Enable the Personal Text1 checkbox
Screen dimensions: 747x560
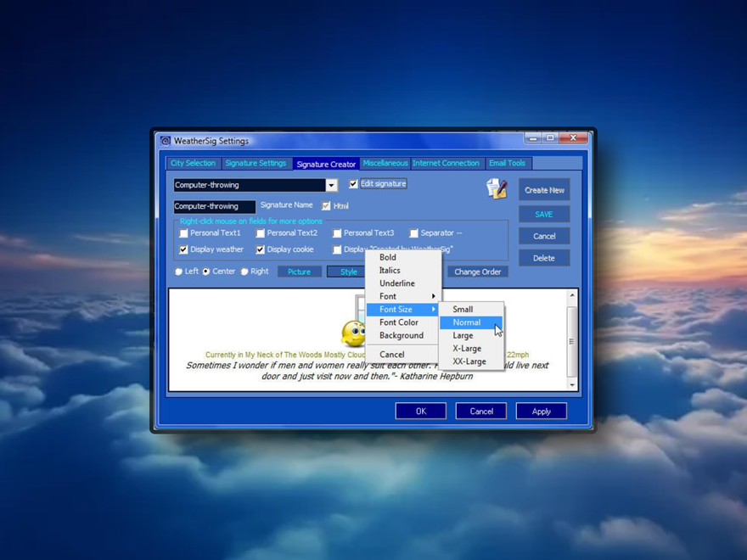[x=183, y=233]
